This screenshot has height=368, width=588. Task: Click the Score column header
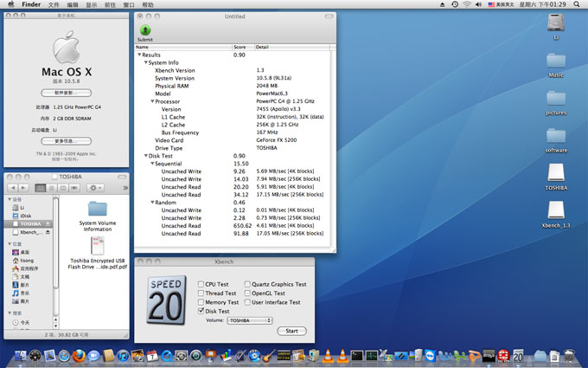pos(243,47)
